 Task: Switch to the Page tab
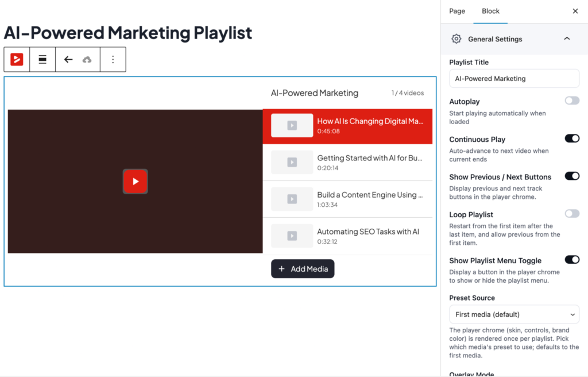click(457, 11)
